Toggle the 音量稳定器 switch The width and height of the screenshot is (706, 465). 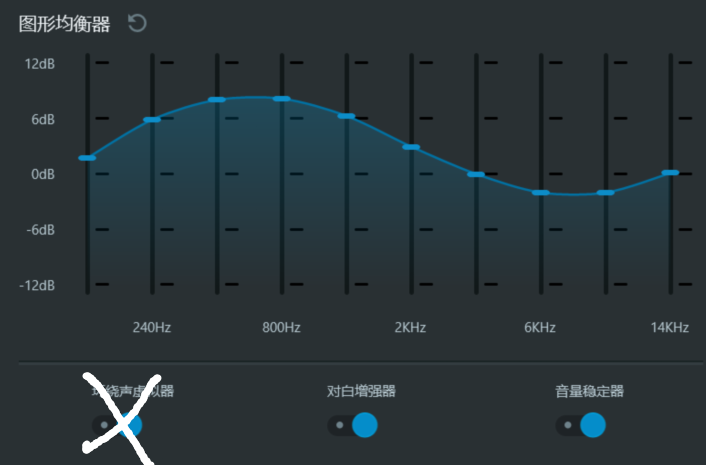pos(581,425)
